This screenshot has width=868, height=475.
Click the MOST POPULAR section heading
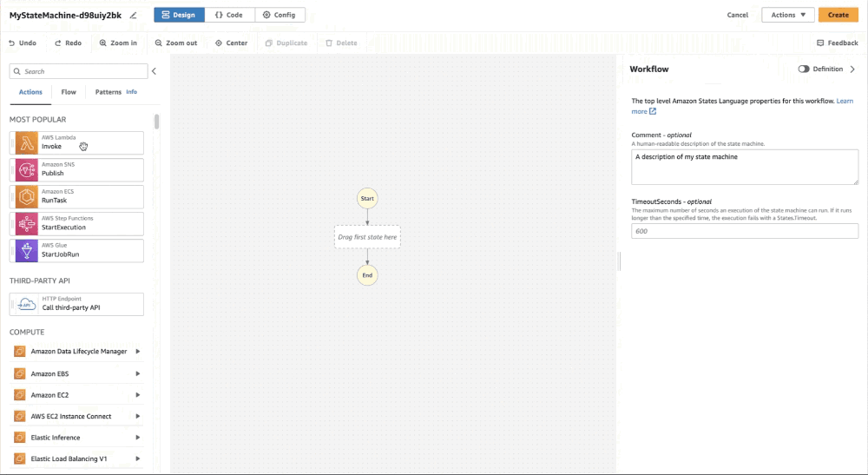click(37, 120)
